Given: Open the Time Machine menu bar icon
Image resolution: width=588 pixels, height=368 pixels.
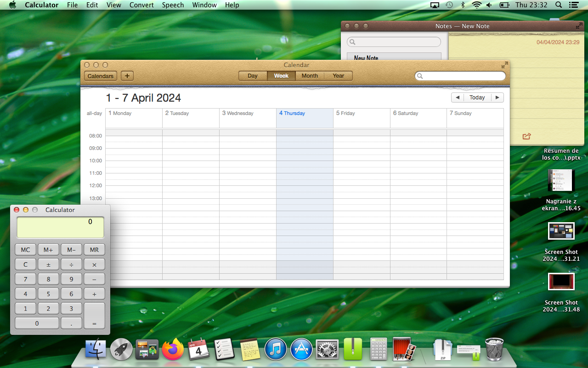Looking at the screenshot, I should point(449,5).
